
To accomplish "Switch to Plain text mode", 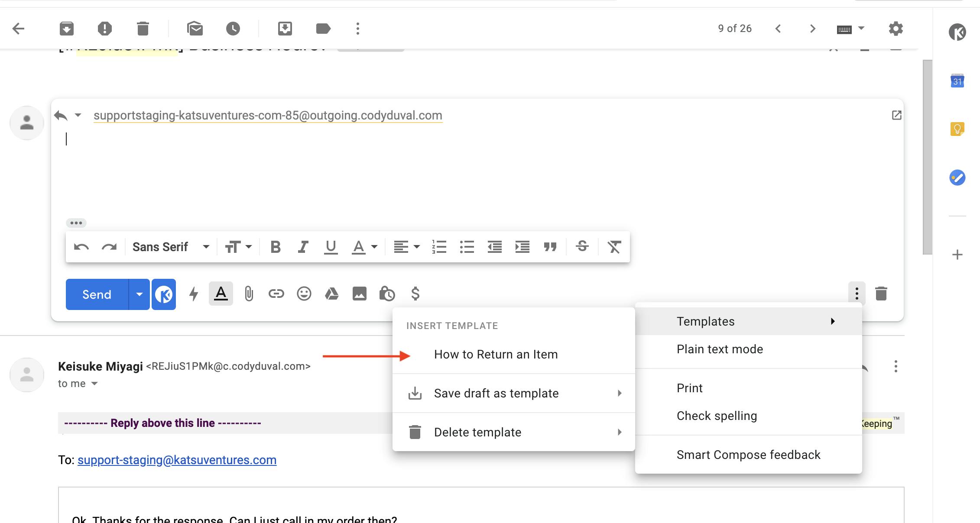I will pos(719,349).
